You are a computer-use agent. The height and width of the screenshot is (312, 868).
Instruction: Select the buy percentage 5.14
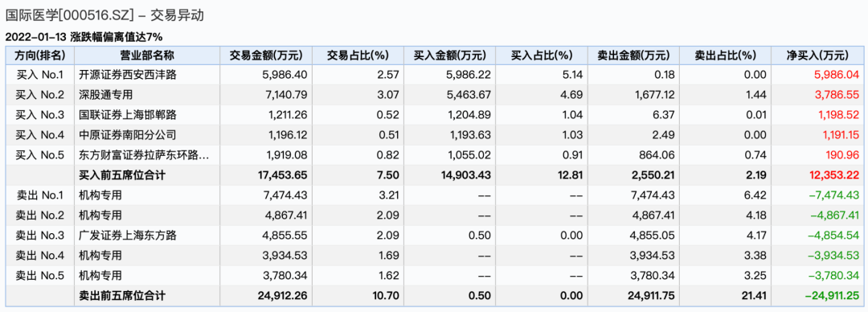(573, 76)
